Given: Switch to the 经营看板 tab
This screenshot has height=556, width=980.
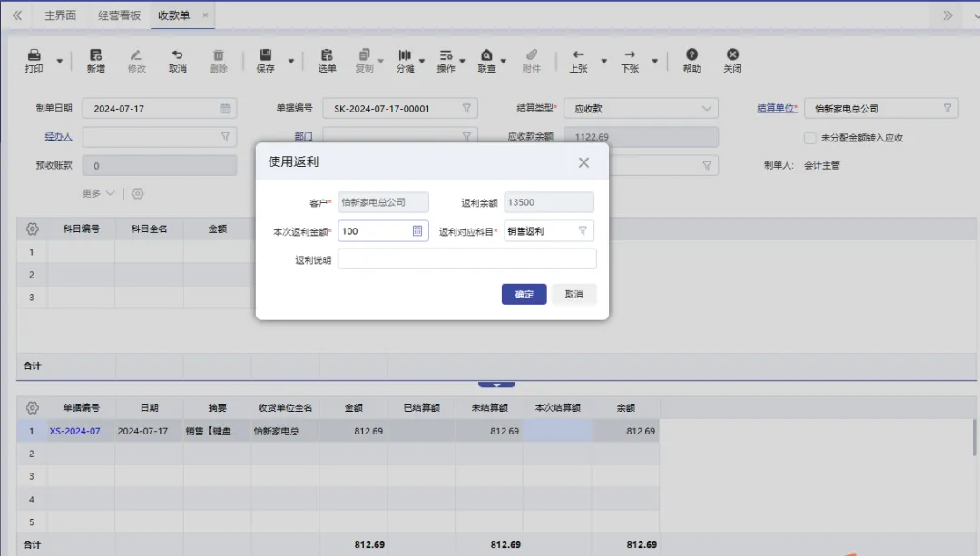Looking at the screenshot, I should point(121,15).
